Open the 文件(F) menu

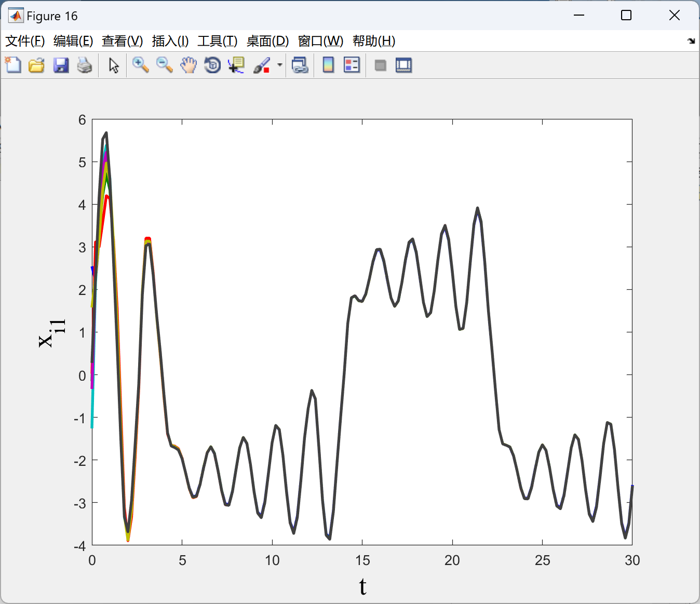click(25, 41)
